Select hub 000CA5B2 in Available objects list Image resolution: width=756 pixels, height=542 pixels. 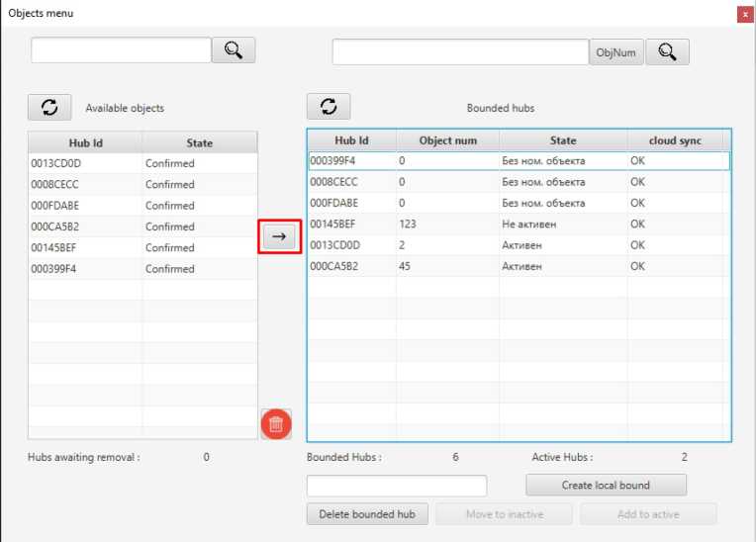point(85,226)
